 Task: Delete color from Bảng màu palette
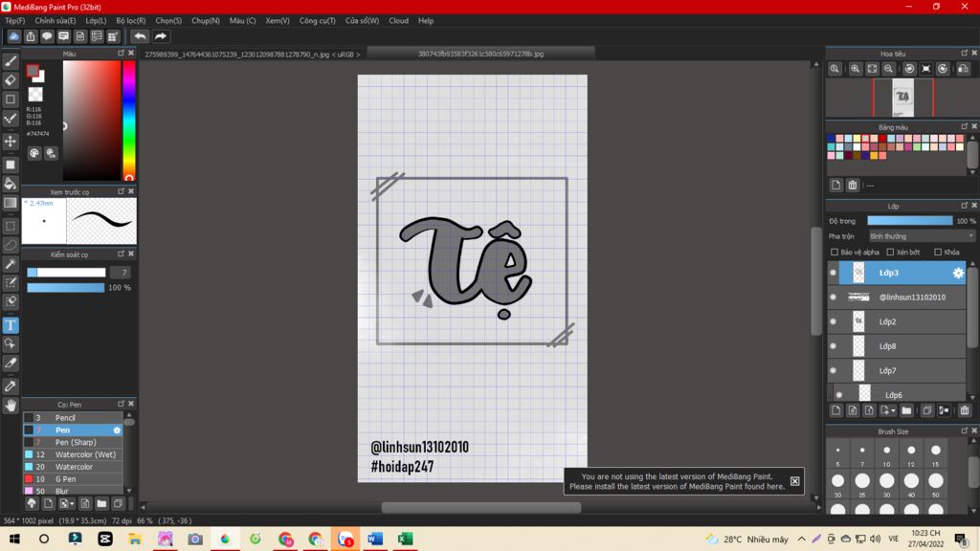(853, 185)
